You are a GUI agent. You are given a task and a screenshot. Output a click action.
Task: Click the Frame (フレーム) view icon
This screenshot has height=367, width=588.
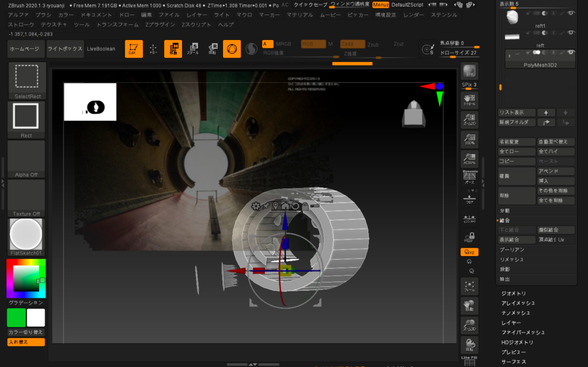[469, 286]
